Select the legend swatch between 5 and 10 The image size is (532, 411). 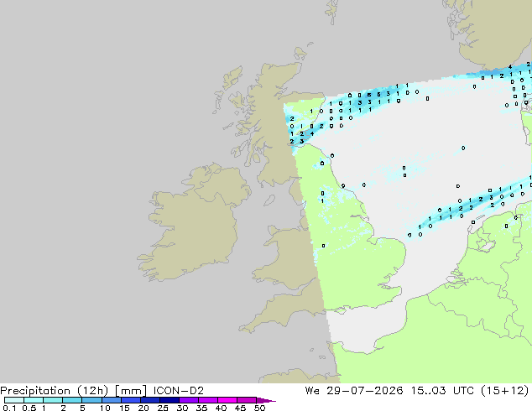[x=92, y=400]
